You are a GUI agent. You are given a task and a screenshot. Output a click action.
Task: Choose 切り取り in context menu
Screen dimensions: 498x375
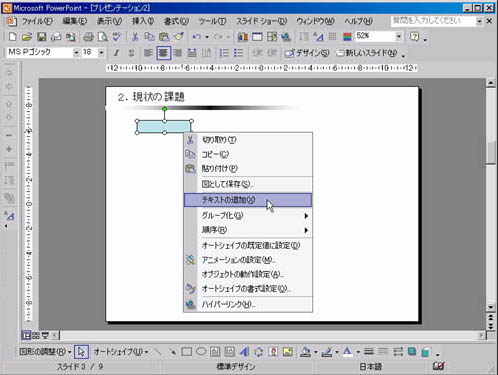pos(248,140)
